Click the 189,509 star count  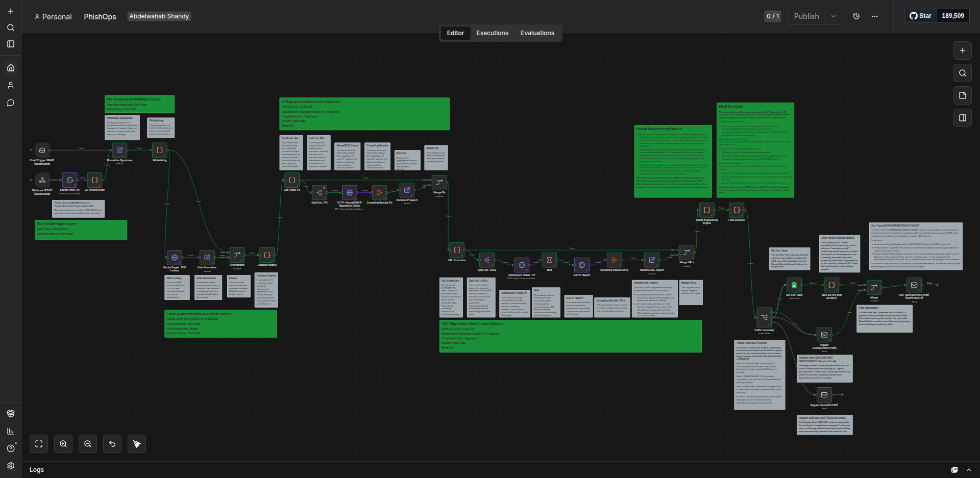(x=953, y=16)
